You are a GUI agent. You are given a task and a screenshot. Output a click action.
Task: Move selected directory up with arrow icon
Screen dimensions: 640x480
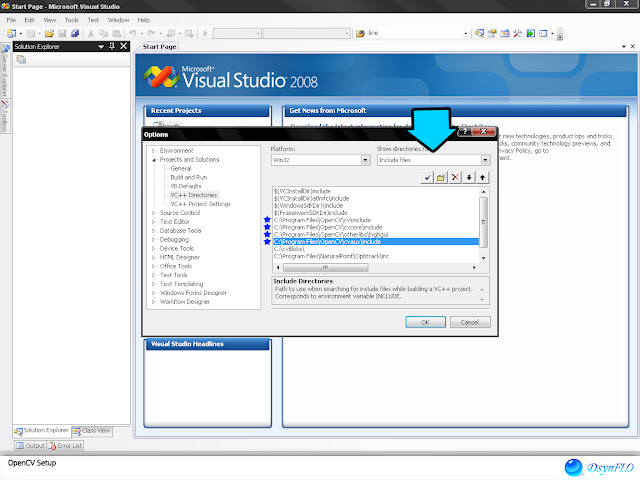click(483, 178)
